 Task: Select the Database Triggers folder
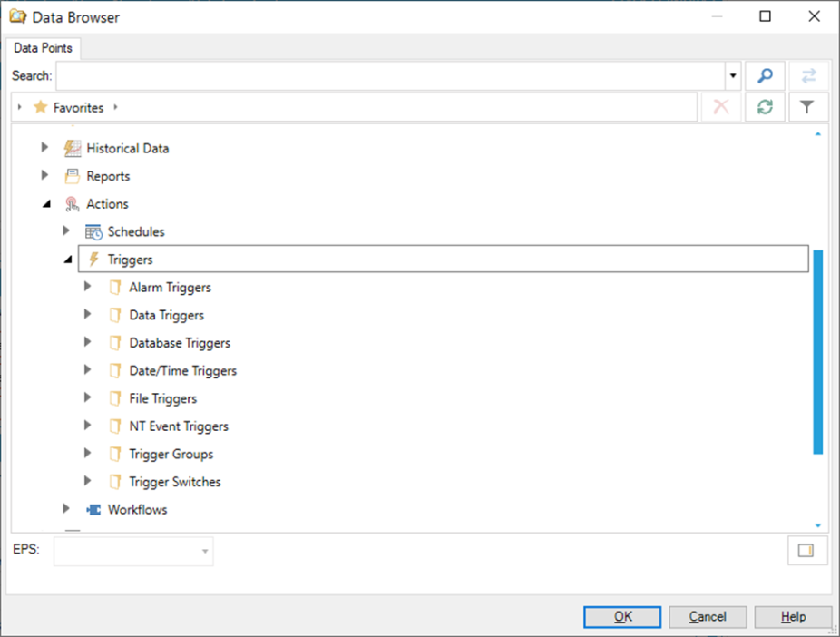[x=180, y=343]
